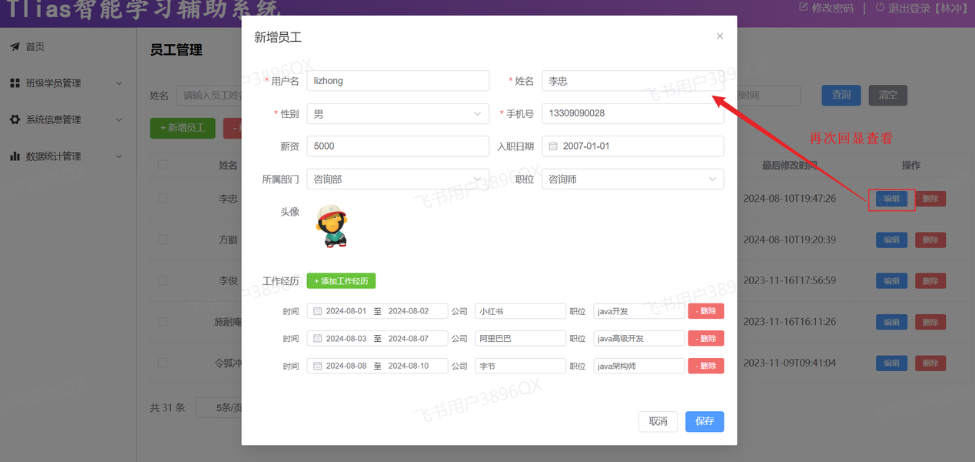Check the row checkbox for 令狐冲
Image resolution: width=975 pixels, height=462 pixels.
pyautogui.click(x=162, y=363)
